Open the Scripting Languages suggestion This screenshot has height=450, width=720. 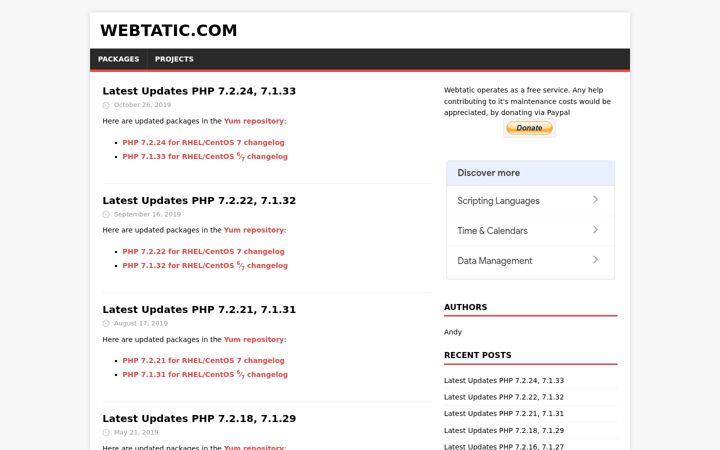pyautogui.click(x=530, y=201)
